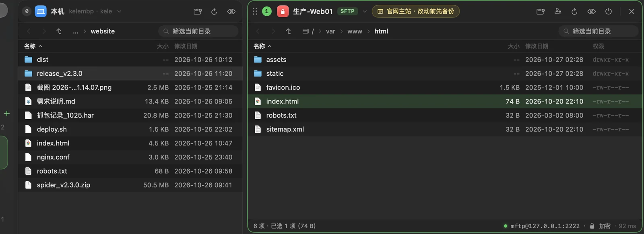Viewport: 644px width, 234px height.
Task: Go forward in the remote pane history
Action: [273, 31]
